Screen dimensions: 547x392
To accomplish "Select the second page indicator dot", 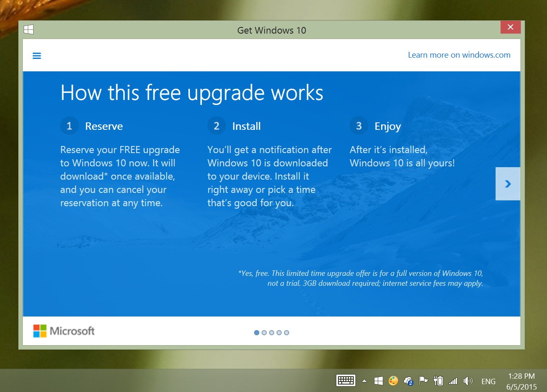I will 264,333.
